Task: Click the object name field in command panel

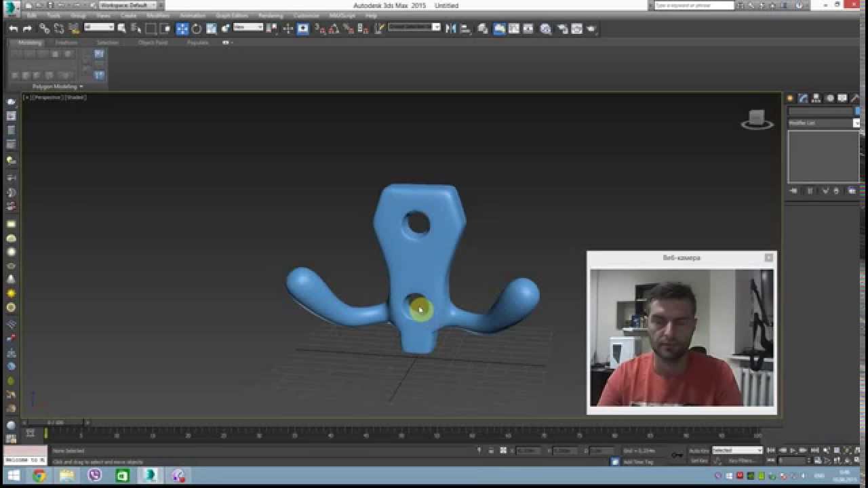Action: [x=821, y=111]
